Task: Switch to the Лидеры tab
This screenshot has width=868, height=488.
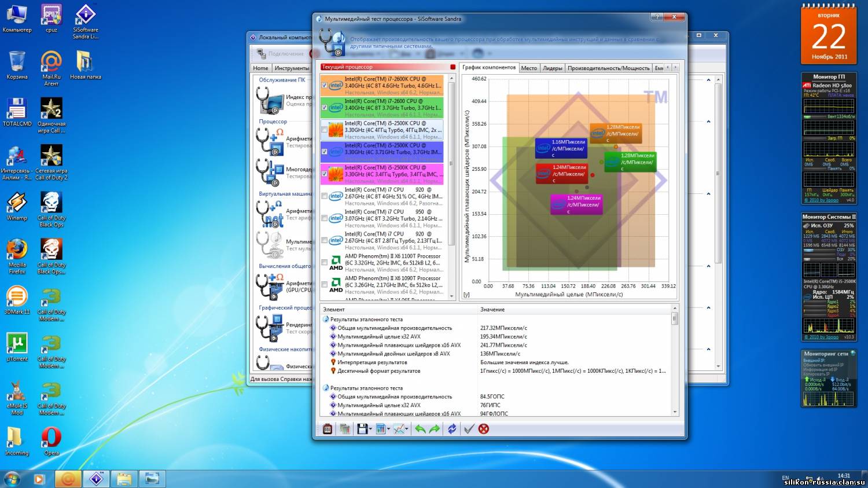Action: click(x=552, y=68)
